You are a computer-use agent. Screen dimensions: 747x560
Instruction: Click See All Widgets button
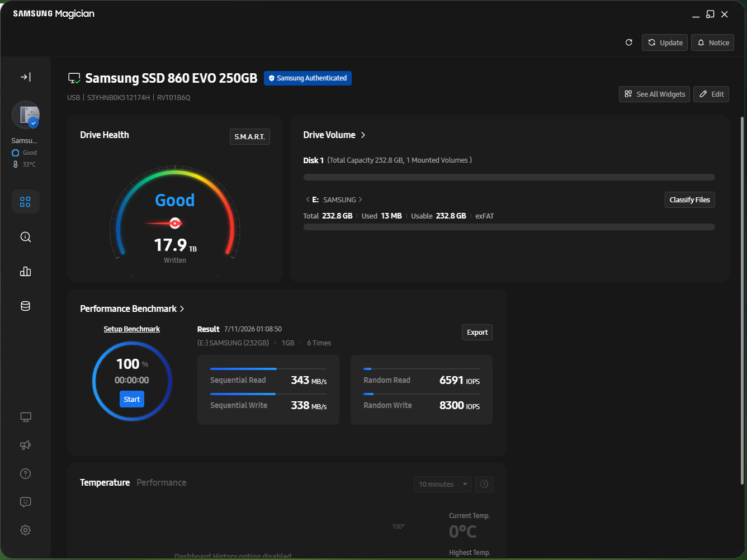[x=655, y=94]
